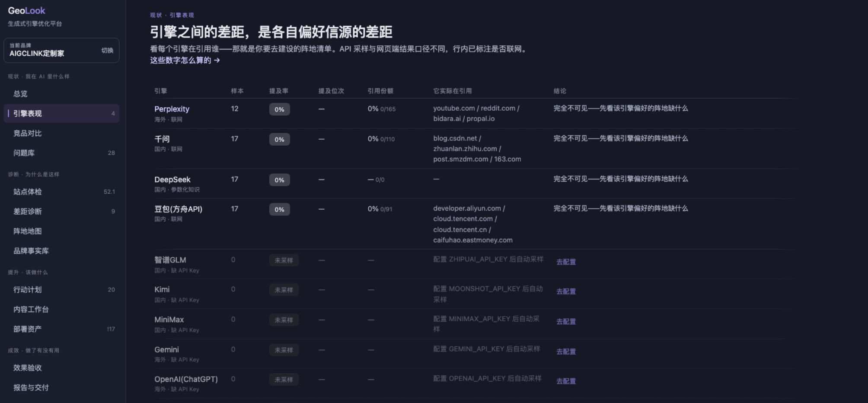Click the Perplexity engine name
Viewport: 868px width, 403px height.
point(172,109)
